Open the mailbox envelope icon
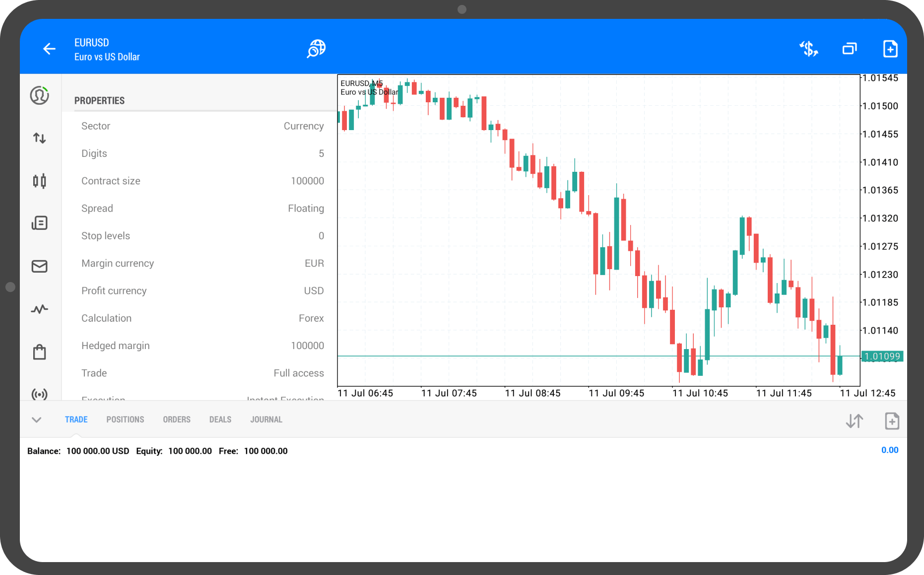 click(40, 266)
